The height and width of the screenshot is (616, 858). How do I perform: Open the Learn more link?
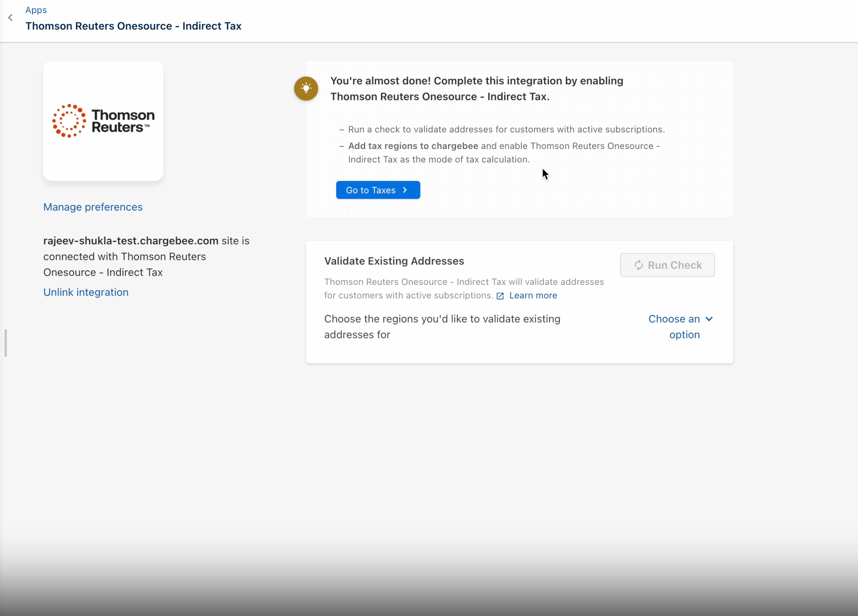coord(533,295)
